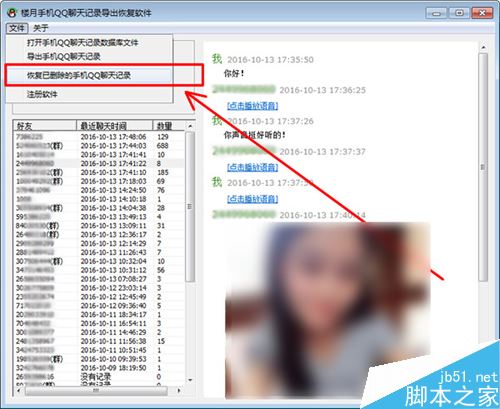
Task: Play voice message link under 17:37:37
Action: click(253, 167)
